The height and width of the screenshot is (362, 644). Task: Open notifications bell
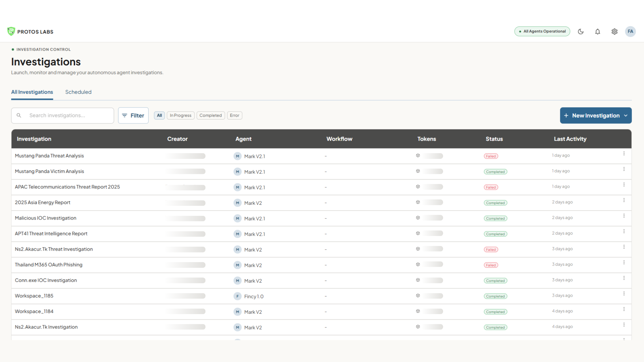[x=597, y=32]
